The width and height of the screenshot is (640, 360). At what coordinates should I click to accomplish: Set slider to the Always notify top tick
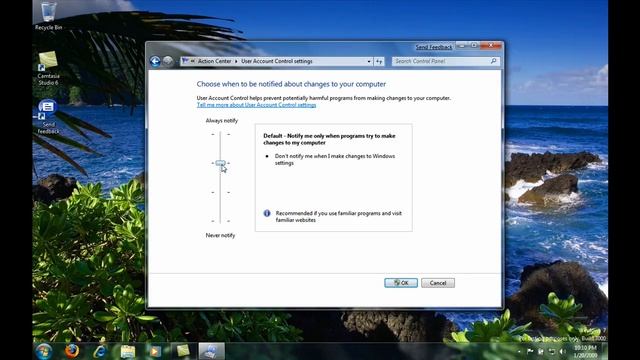[220, 134]
